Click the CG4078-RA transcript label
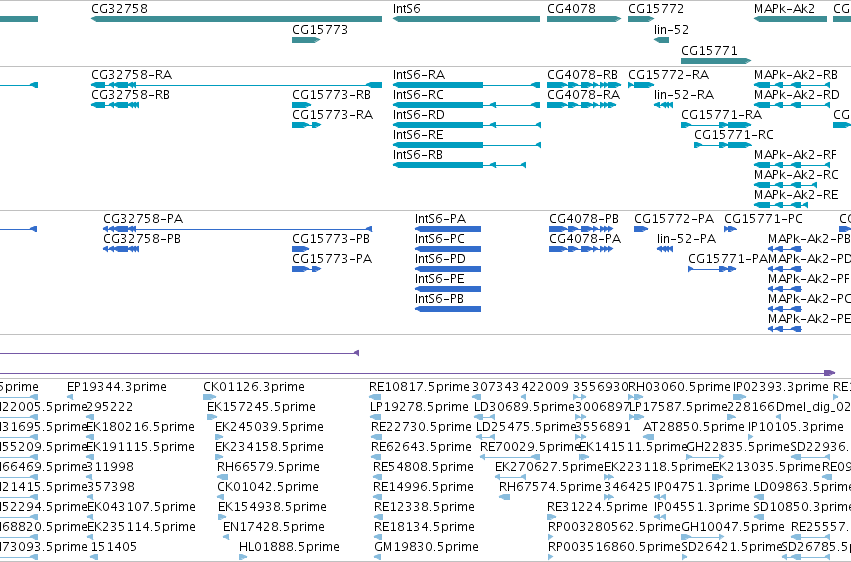The width and height of the screenshot is (851, 562). coord(583,95)
